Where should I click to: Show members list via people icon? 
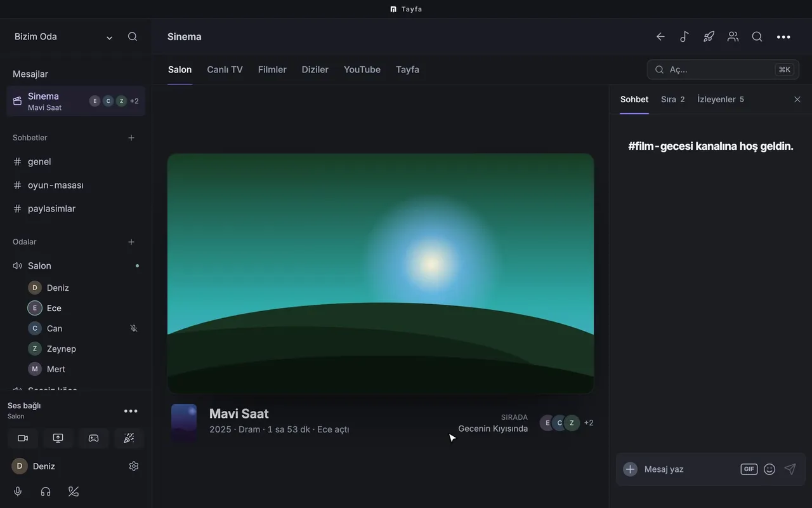coord(733,37)
